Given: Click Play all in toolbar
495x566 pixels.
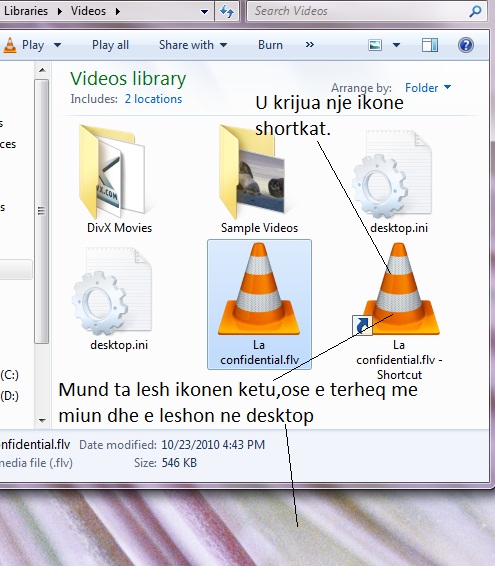Looking at the screenshot, I should point(110,45).
